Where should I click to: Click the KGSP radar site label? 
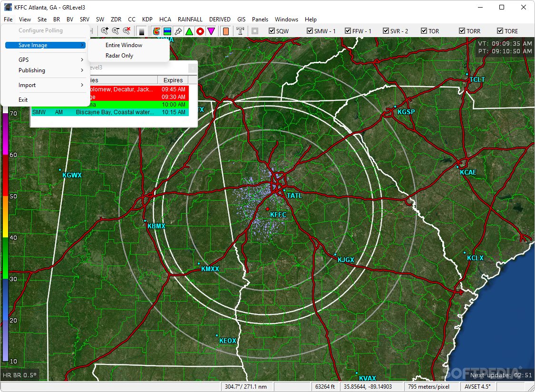406,112
